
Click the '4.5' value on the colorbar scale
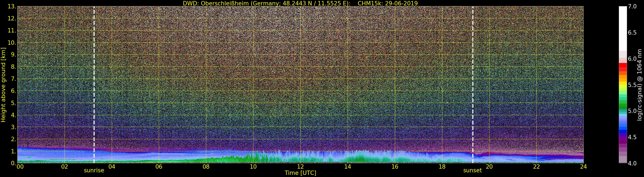632,137
